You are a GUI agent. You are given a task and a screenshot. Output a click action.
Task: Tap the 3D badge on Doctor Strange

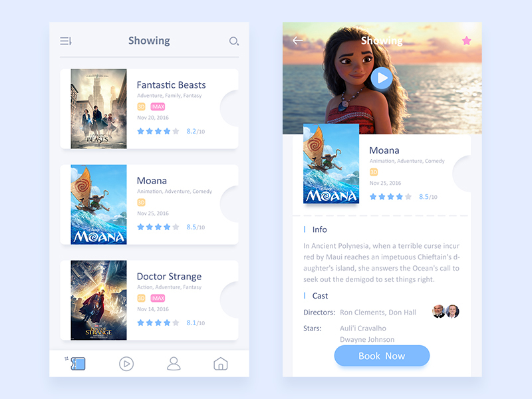(x=141, y=298)
